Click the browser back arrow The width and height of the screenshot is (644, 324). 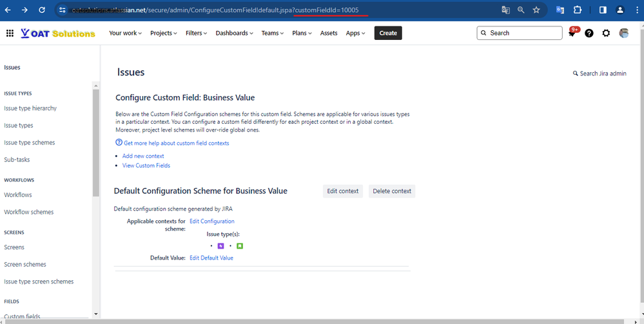8,10
